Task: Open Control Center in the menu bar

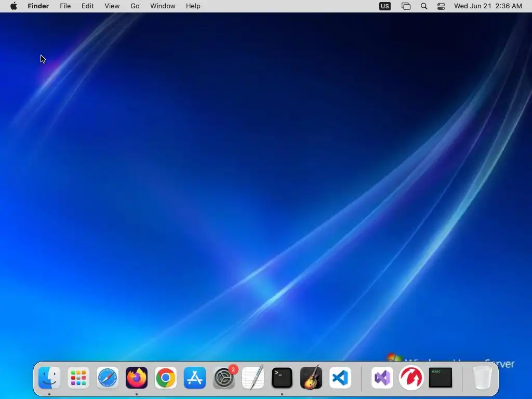Action: 441,6
